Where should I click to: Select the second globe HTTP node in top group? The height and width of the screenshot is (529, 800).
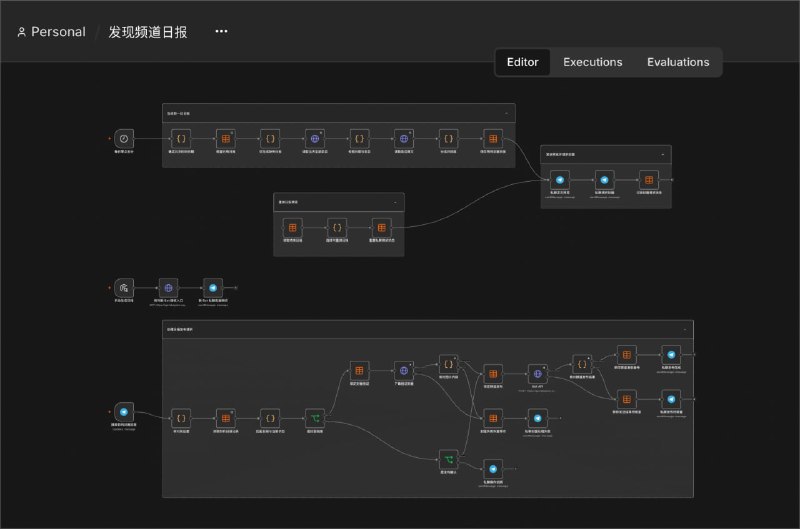[x=404, y=139]
